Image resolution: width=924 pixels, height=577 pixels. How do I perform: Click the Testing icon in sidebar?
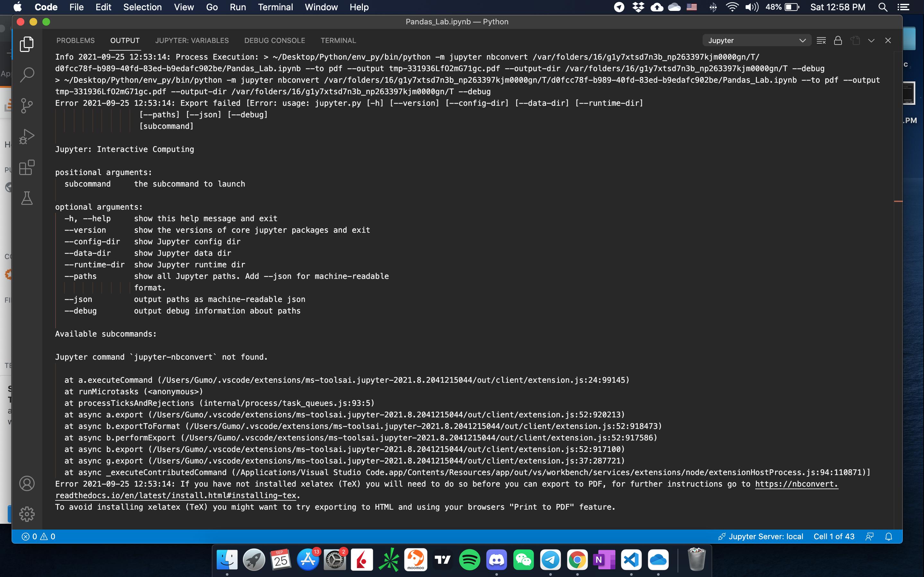coord(27,198)
